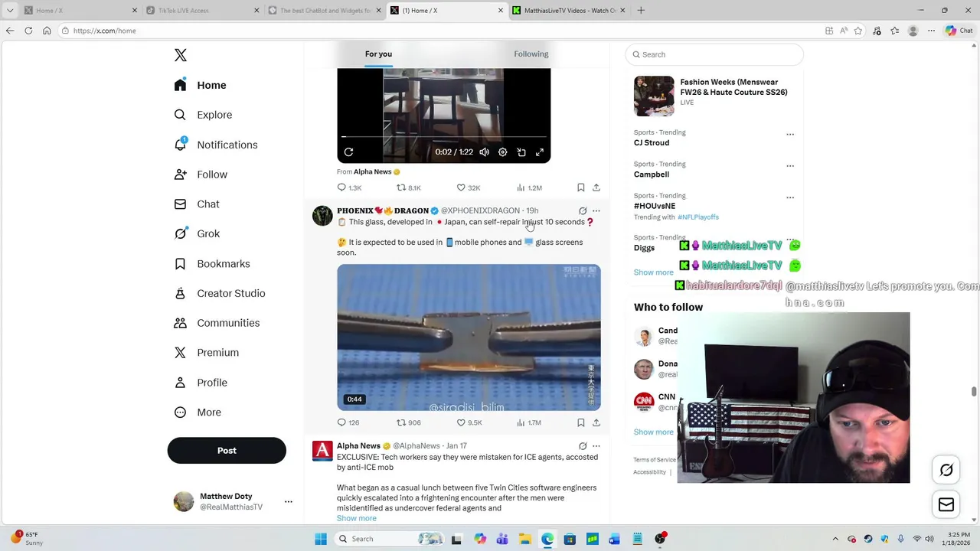Reply to Alpha News video post 1.3K

click(x=349, y=187)
